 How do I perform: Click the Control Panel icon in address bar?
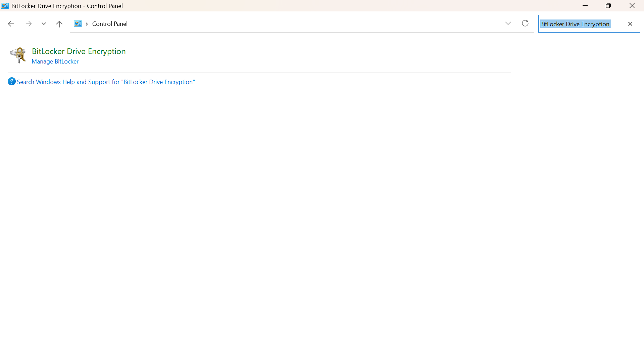[x=78, y=24]
